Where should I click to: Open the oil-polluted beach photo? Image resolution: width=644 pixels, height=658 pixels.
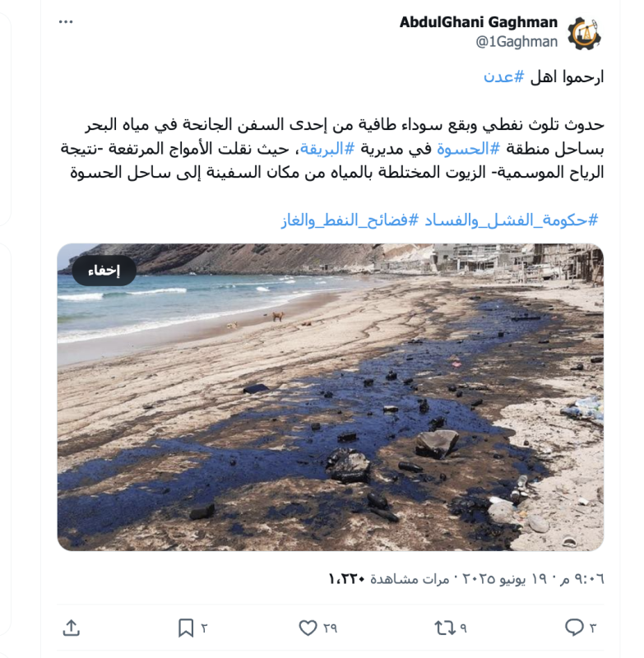point(331,397)
